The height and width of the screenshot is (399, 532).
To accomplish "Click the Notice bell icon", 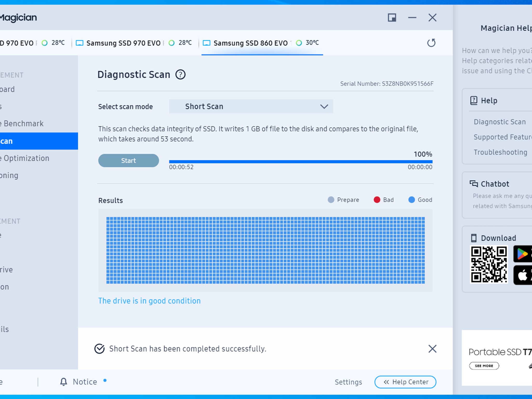I will [64, 382].
